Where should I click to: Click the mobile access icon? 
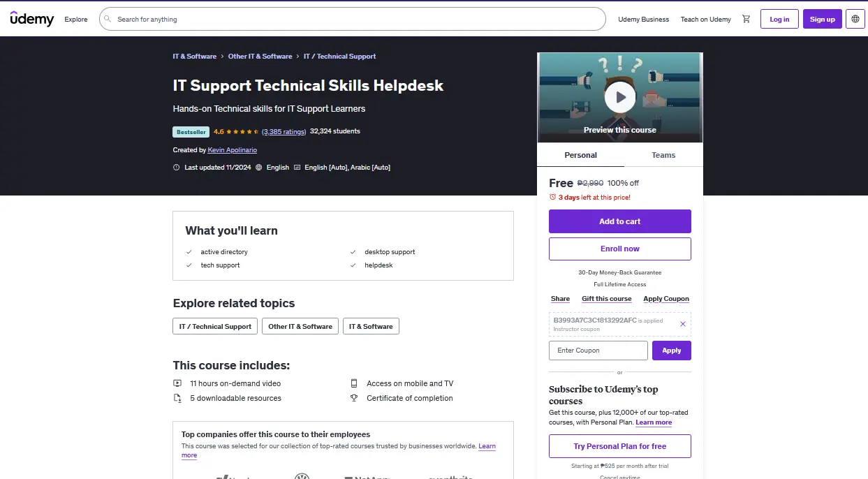(x=354, y=383)
